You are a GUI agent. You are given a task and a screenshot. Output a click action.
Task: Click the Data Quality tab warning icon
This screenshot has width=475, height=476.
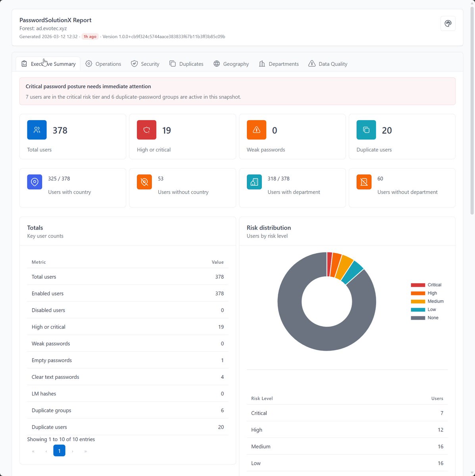click(x=312, y=64)
